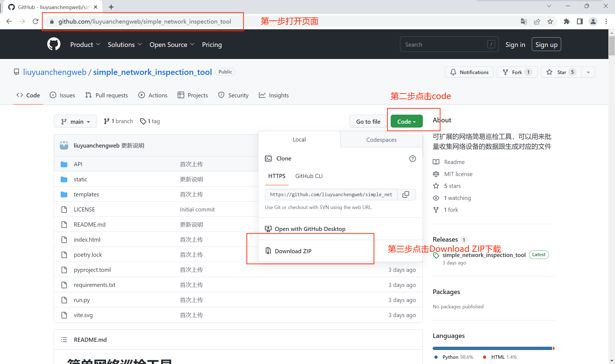Viewport: 615px width, 364px height.
Task: Open the Insights tab
Action: (x=274, y=95)
